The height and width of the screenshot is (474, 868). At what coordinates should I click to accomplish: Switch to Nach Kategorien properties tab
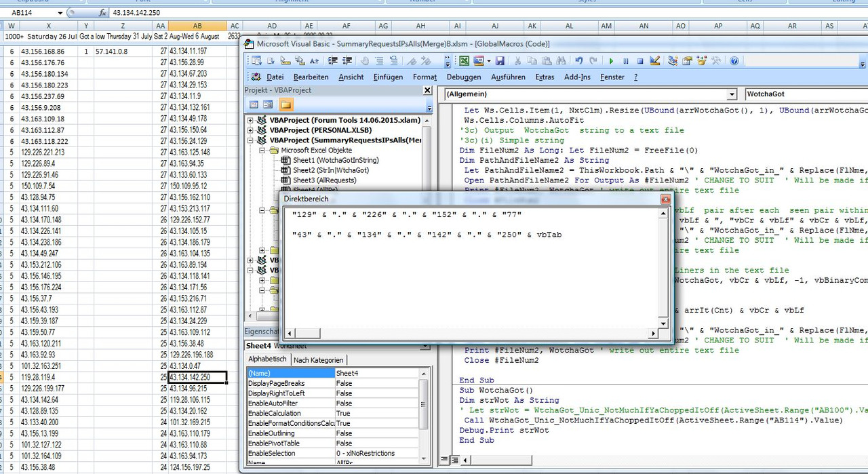(x=318, y=360)
